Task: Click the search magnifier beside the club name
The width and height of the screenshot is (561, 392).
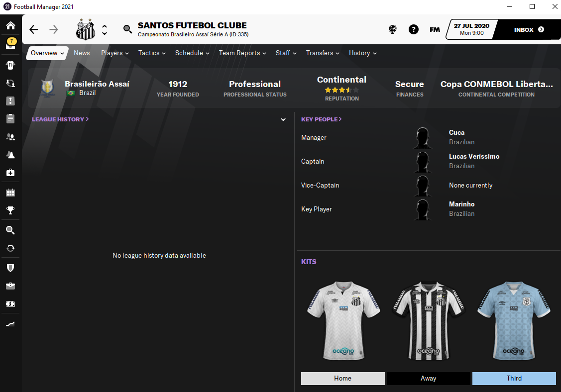Action: (x=127, y=29)
